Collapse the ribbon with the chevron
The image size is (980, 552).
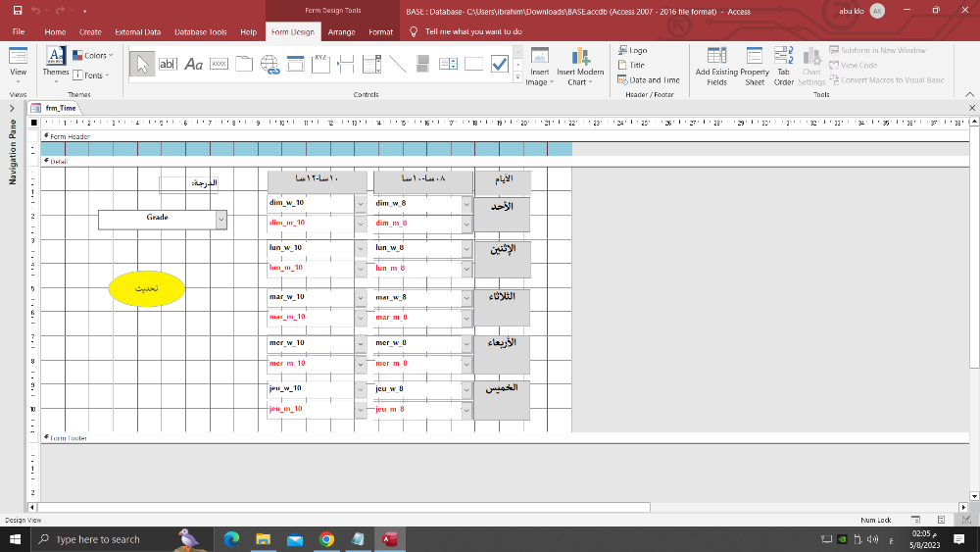(x=969, y=94)
